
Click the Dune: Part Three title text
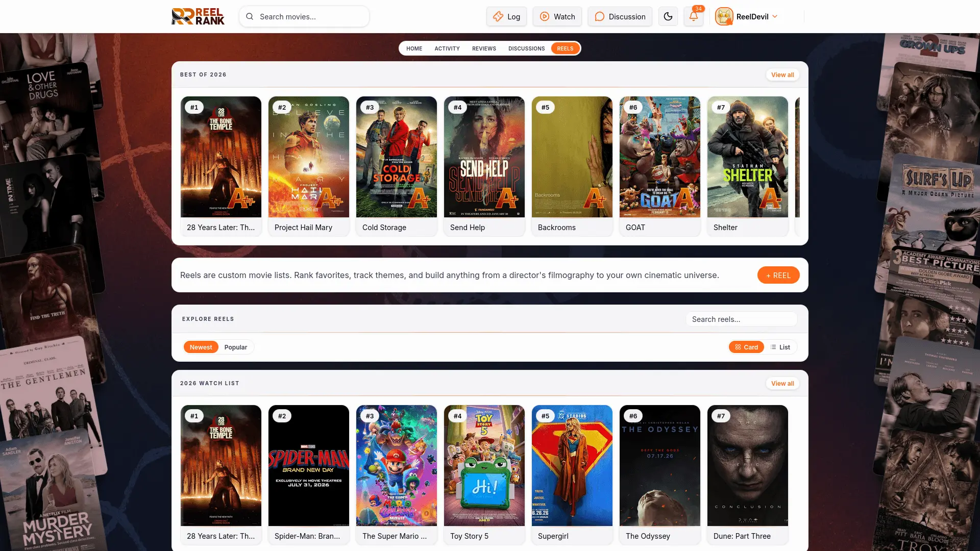click(x=742, y=536)
